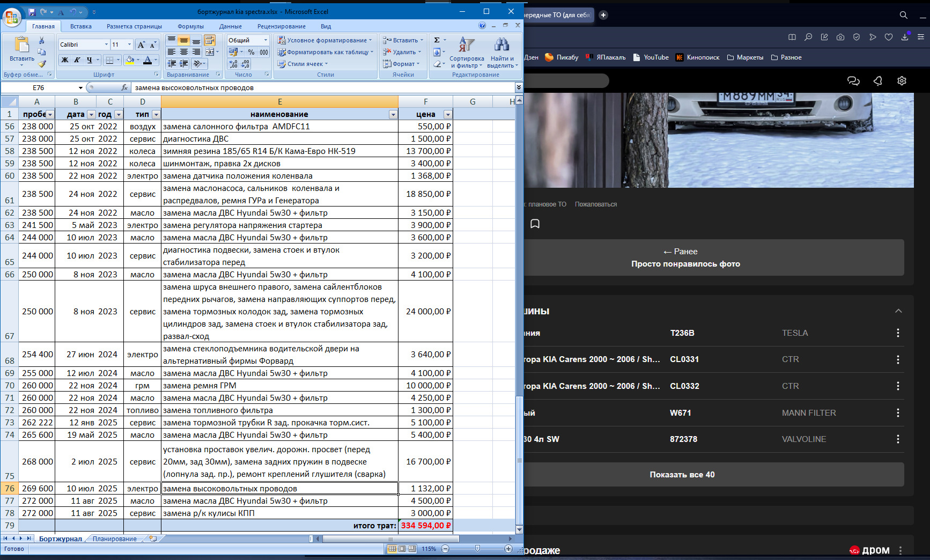Toggle underline formatting in Excel
This screenshot has width=930, height=560.
90,60
